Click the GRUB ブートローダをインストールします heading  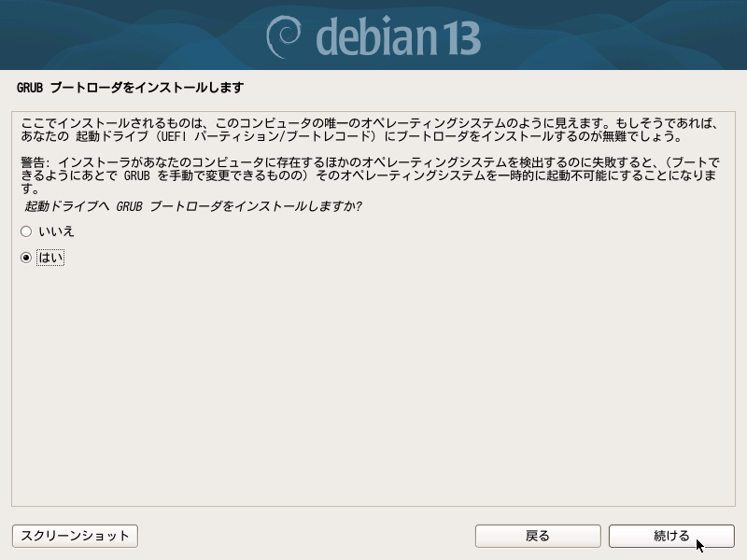(130, 88)
